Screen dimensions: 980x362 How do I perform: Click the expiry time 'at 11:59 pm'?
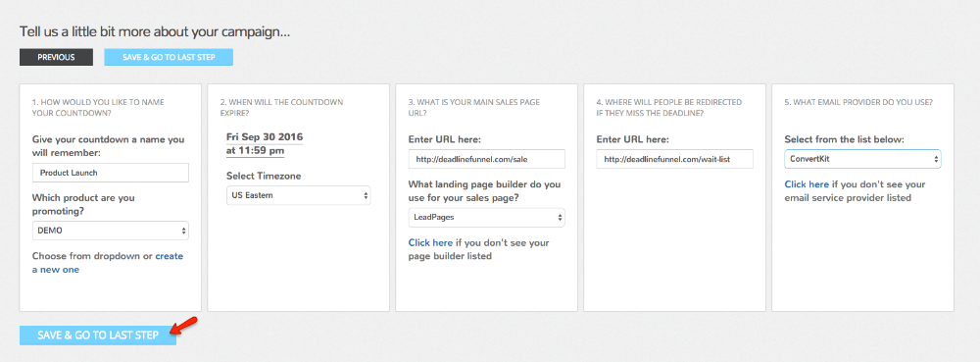[256, 151]
